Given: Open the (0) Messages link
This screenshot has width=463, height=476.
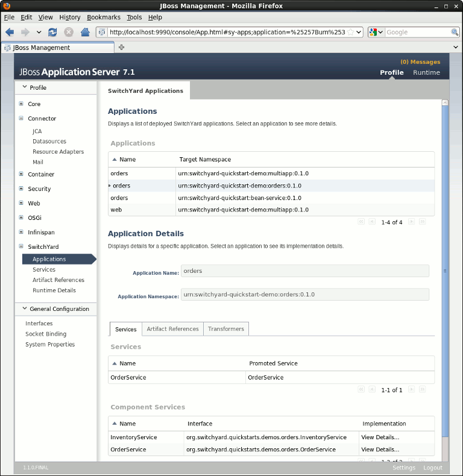Looking at the screenshot, I should point(420,62).
